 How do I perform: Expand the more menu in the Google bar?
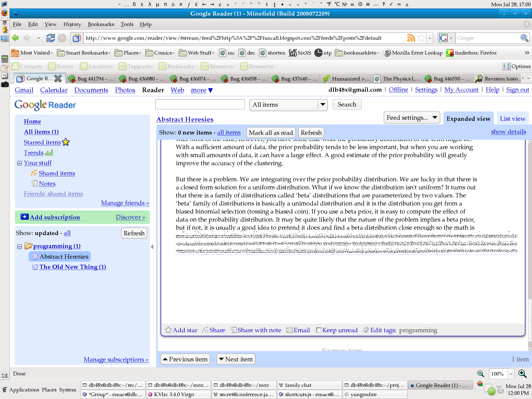point(202,90)
